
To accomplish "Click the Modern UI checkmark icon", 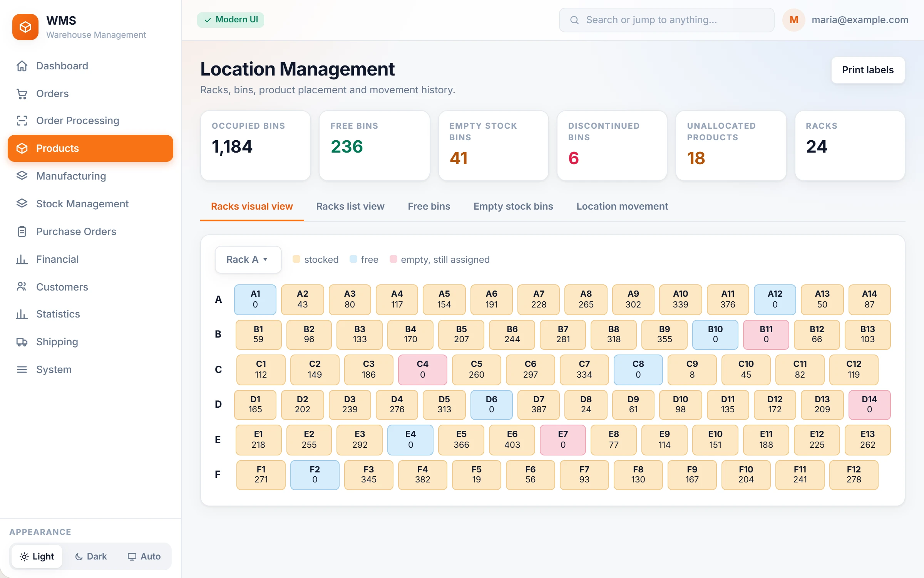I will pos(208,20).
